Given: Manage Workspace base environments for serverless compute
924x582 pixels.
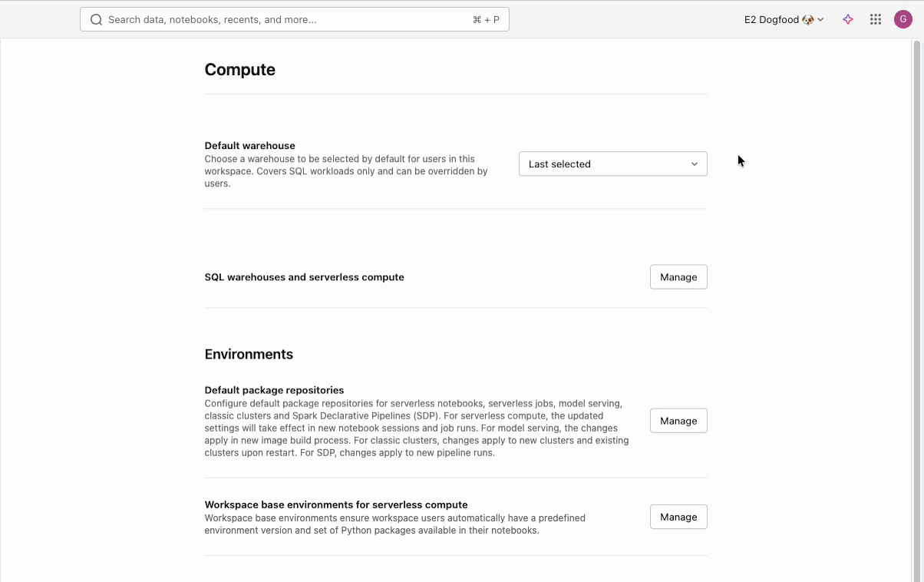Looking at the screenshot, I should (x=678, y=517).
